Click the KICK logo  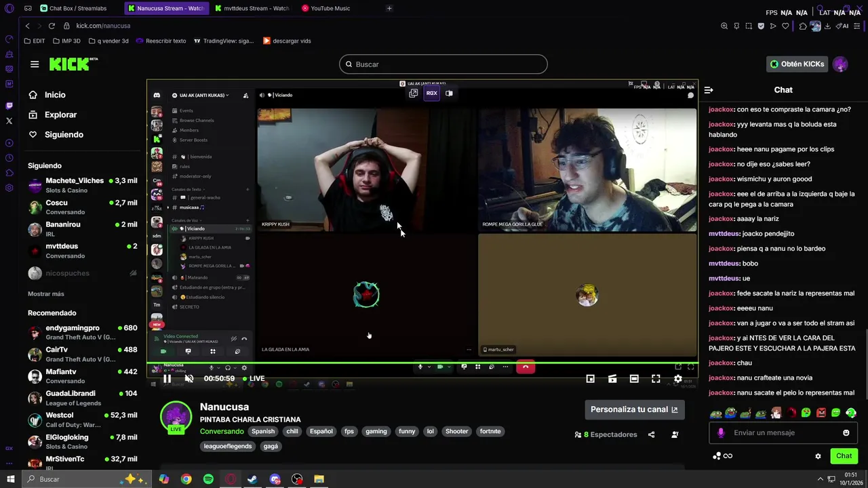(x=73, y=64)
